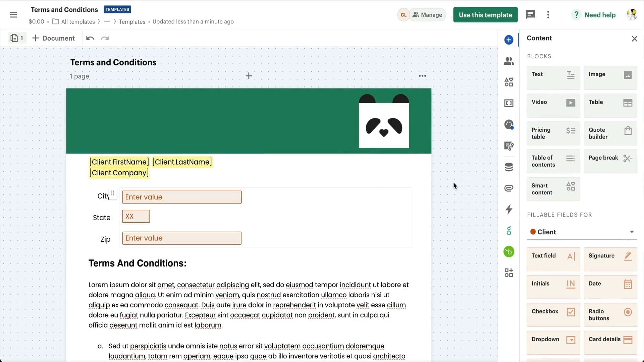Open the Automations lightning bolt icon

(x=509, y=209)
